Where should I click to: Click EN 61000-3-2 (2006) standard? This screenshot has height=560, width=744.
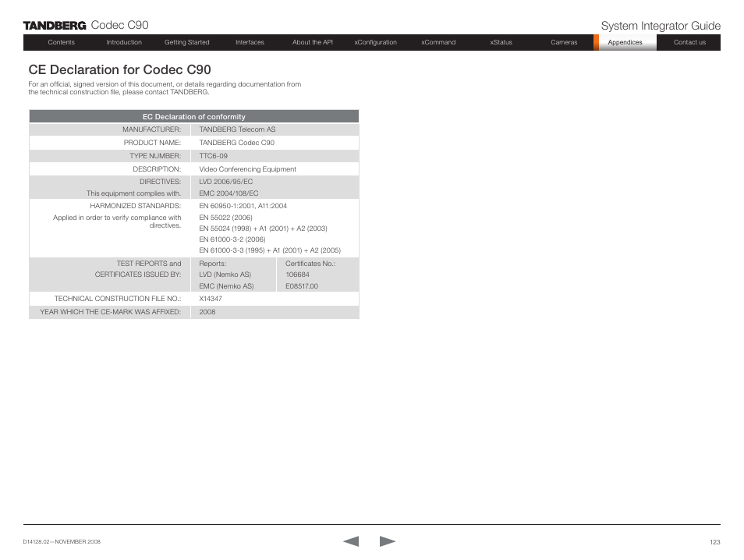tap(232, 239)
